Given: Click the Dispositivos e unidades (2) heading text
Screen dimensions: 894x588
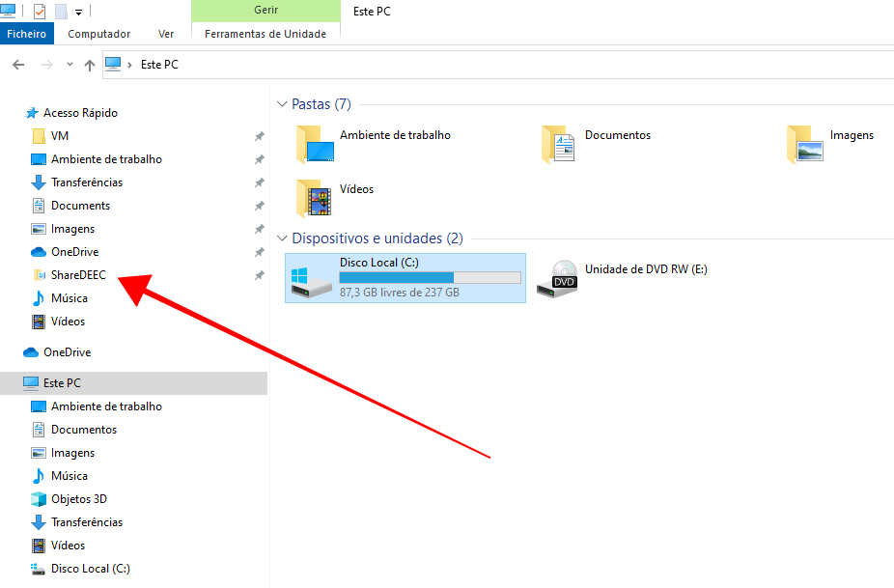Looking at the screenshot, I should click(x=377, y=238).
